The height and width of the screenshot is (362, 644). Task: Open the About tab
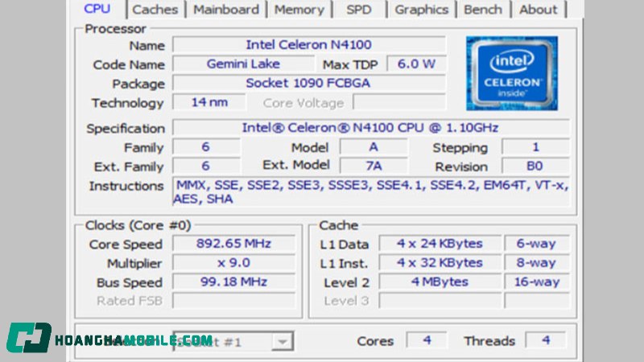pos(538,9)
